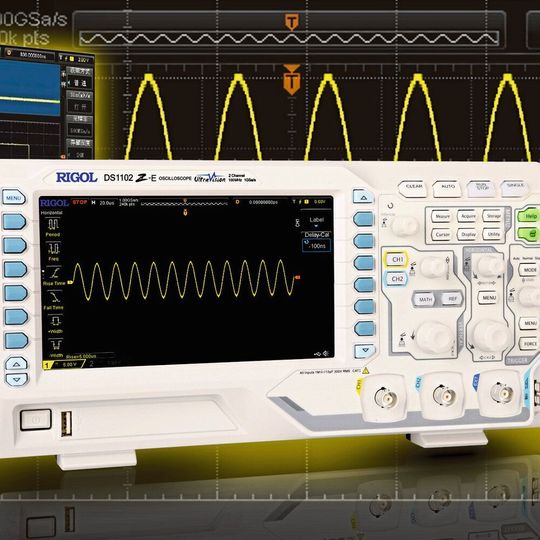This screenshot has height=540, width=540.
Task: Hit the green Help button
Action: click(x=529, y=216)
